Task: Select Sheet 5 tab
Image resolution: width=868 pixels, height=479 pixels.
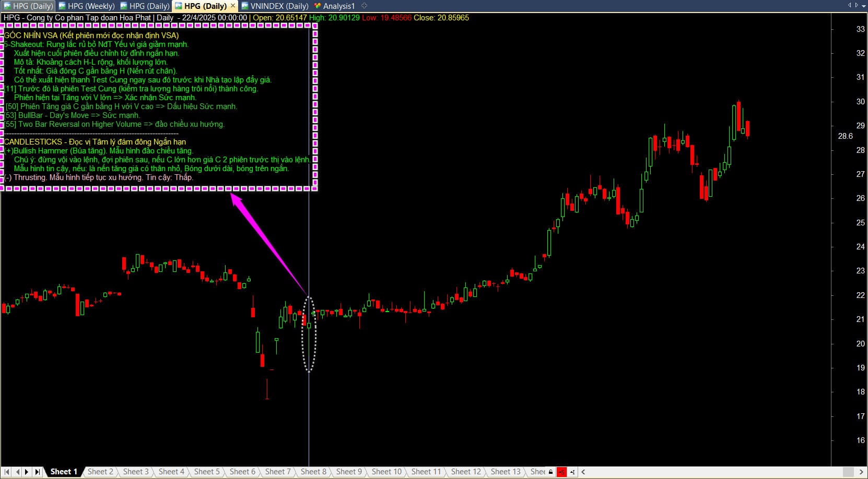Action: coord(207,472)
